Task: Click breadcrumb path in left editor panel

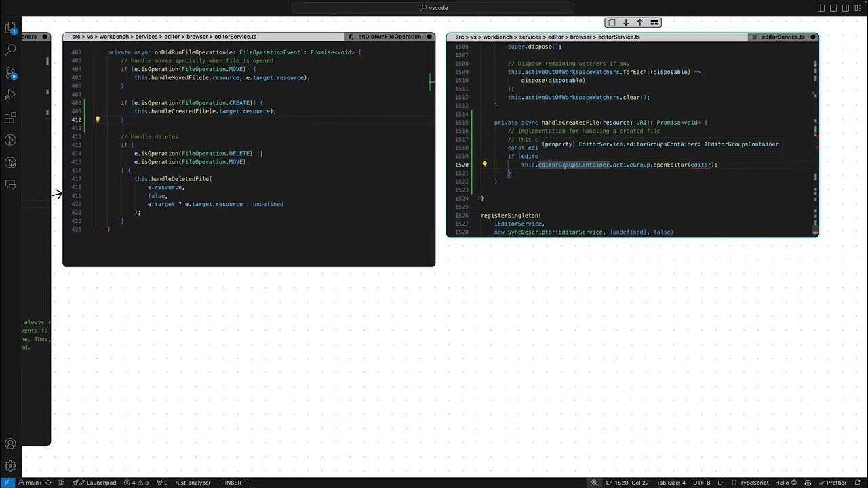Action: click(x=164, y=37)
